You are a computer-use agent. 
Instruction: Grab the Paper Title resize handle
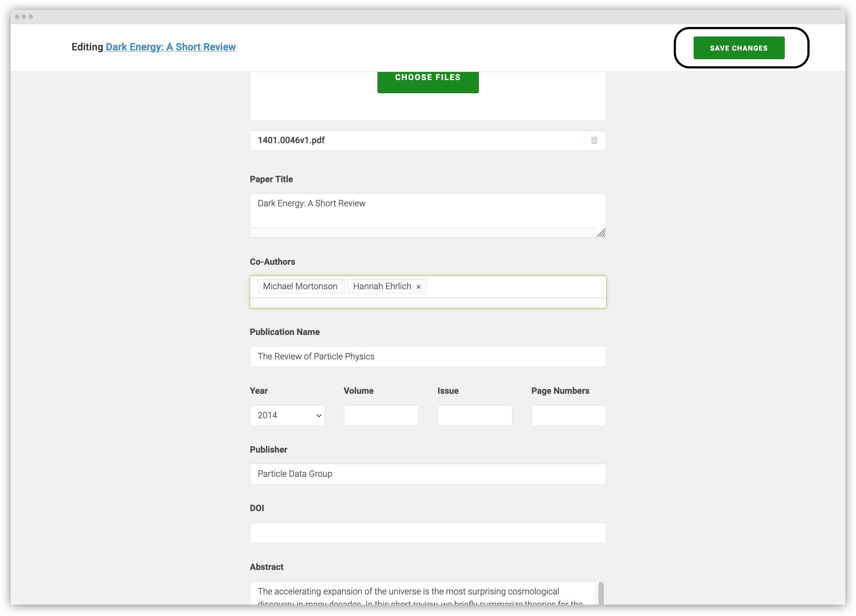[600, 233]
